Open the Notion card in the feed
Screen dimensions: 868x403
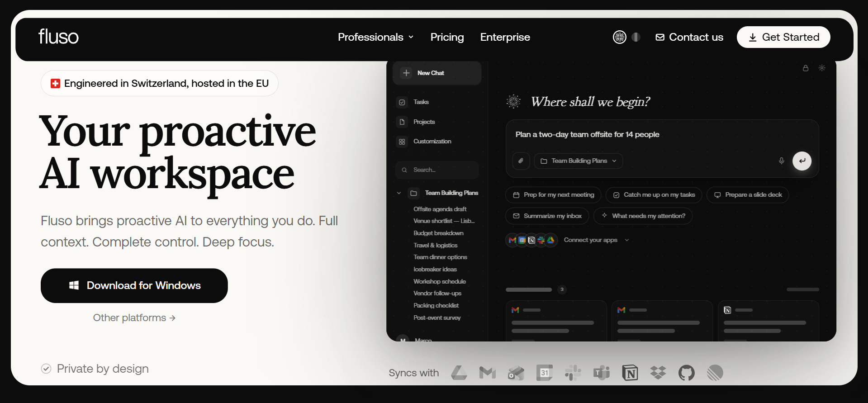tap(768, 321)
